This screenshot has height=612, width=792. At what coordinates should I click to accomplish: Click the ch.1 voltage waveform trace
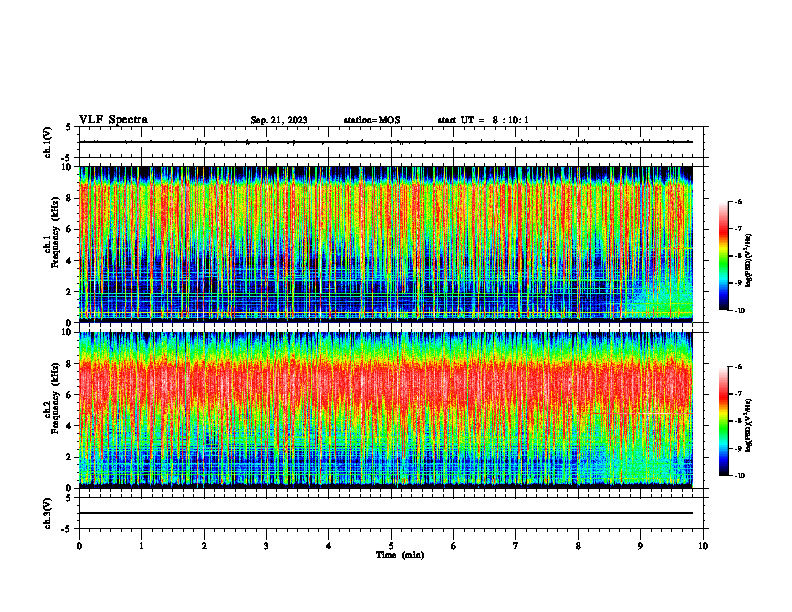click(386, 142)
